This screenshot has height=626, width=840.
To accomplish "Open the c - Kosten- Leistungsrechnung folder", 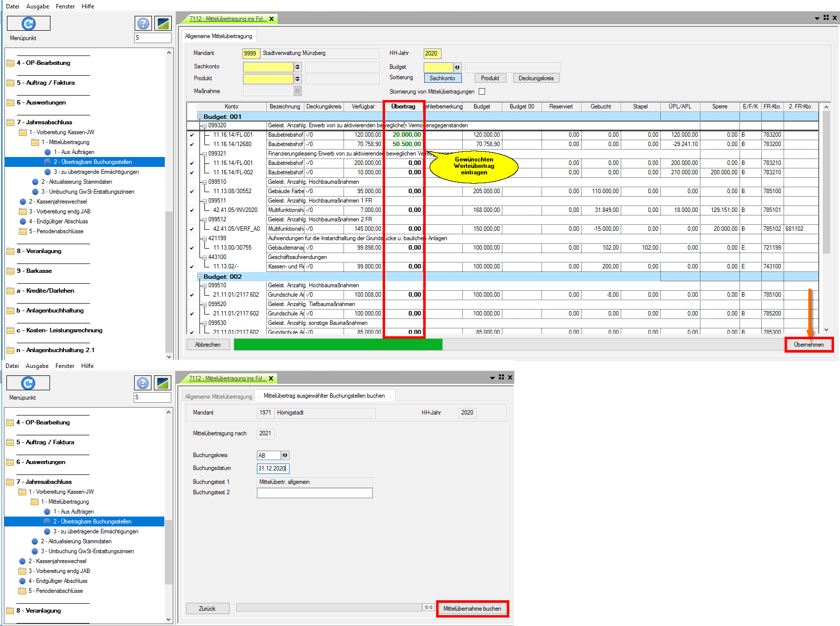I will tap(58, 330).
